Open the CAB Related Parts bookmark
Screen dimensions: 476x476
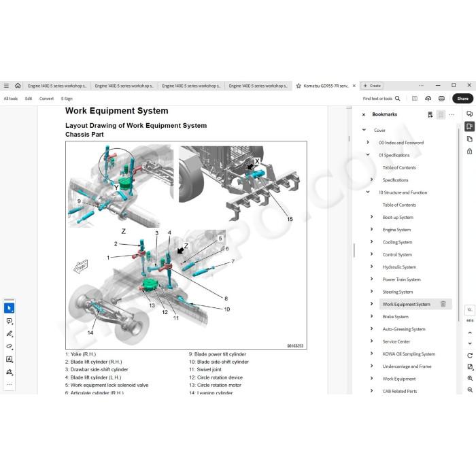click(x=400, y=391)
